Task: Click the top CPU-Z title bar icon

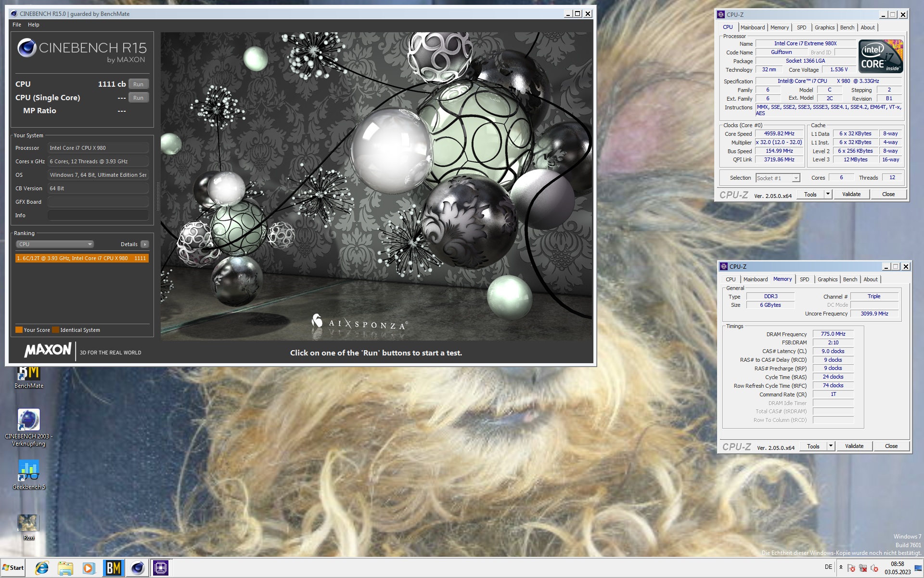Action: click(721, 14)
